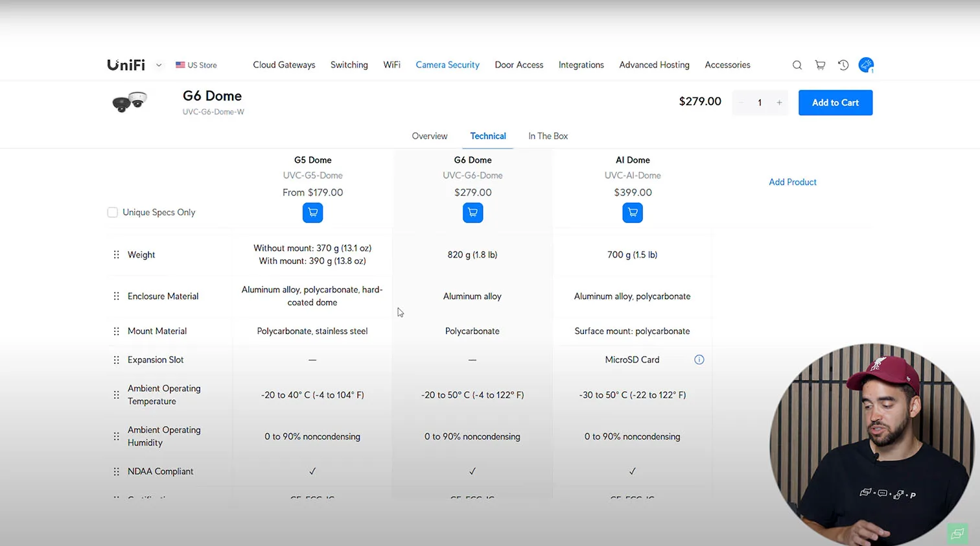Click the 'Polycarbonate, stainless steel' cell
Viewport: 980px width, 546px height.
click(312, 331)
